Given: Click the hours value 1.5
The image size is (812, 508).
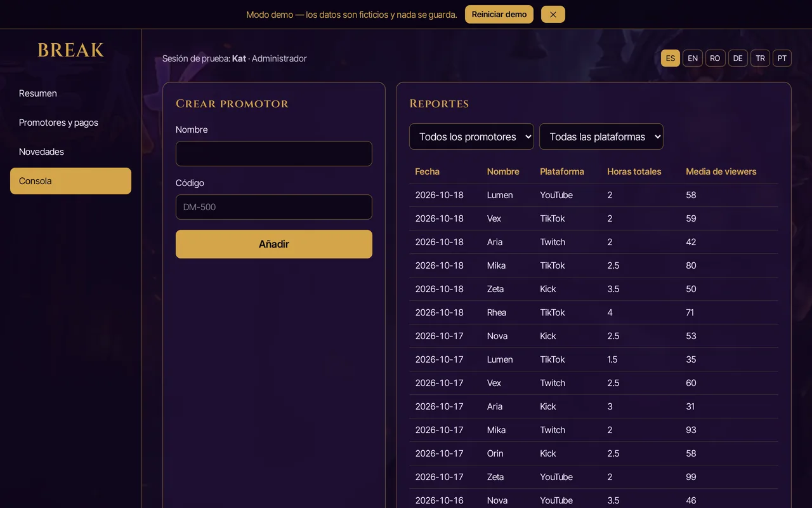Looking at the screenshot, I should (613, 359).
